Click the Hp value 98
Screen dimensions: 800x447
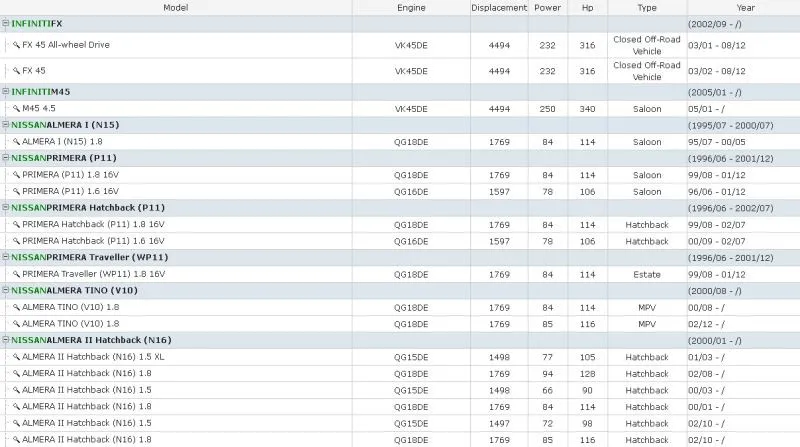587,424
